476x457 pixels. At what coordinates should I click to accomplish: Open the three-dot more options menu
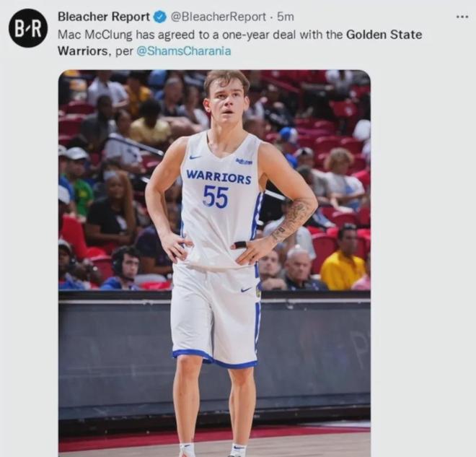(x=462, y=16)
